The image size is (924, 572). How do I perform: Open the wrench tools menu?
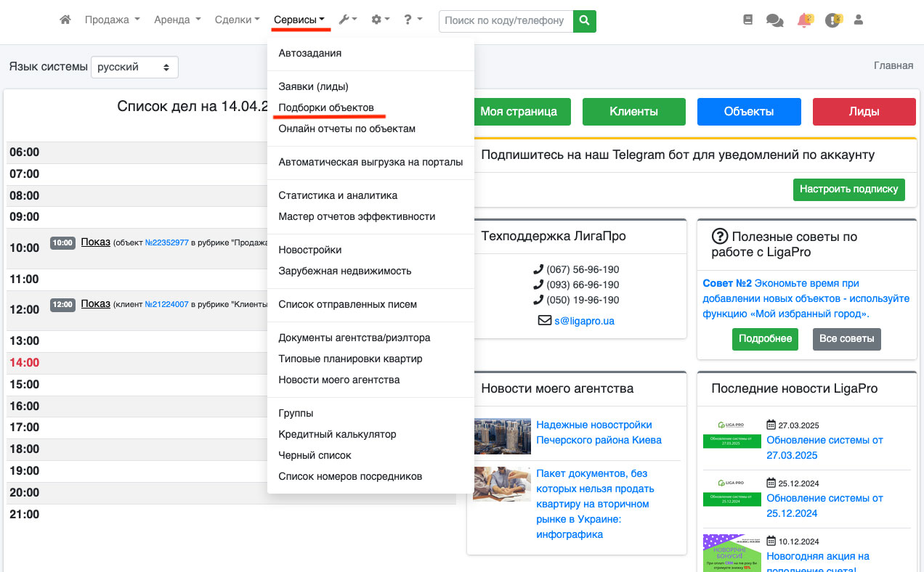347,20
